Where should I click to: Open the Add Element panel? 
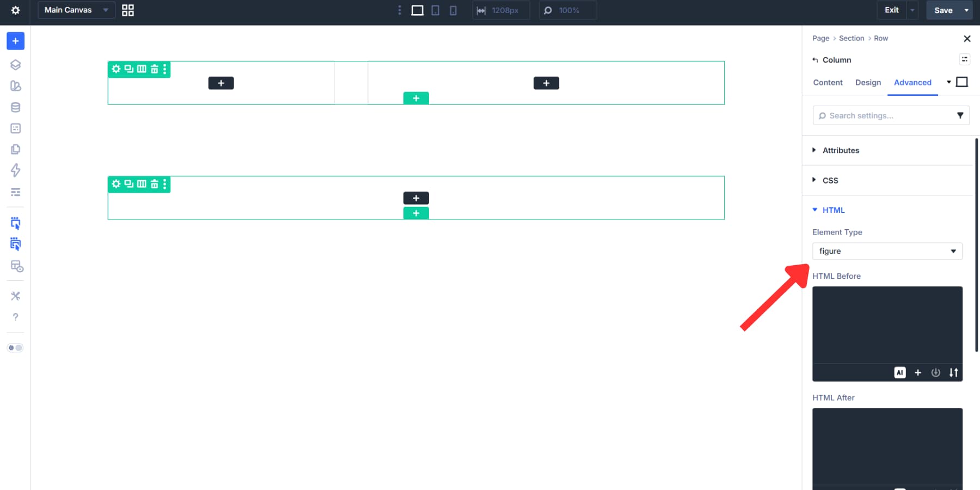point(15,41)
